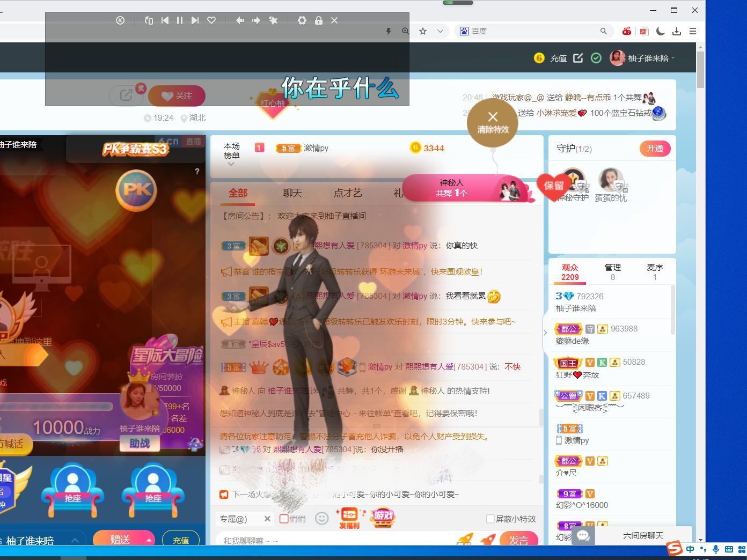Click the 充值 link in header

pos(558,58)
